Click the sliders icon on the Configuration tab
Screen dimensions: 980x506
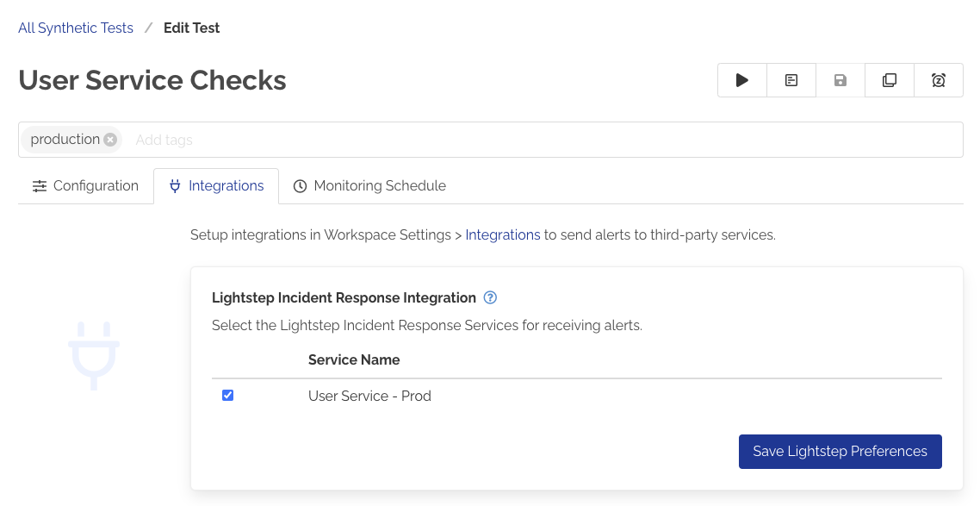click(x=40, y=185)
